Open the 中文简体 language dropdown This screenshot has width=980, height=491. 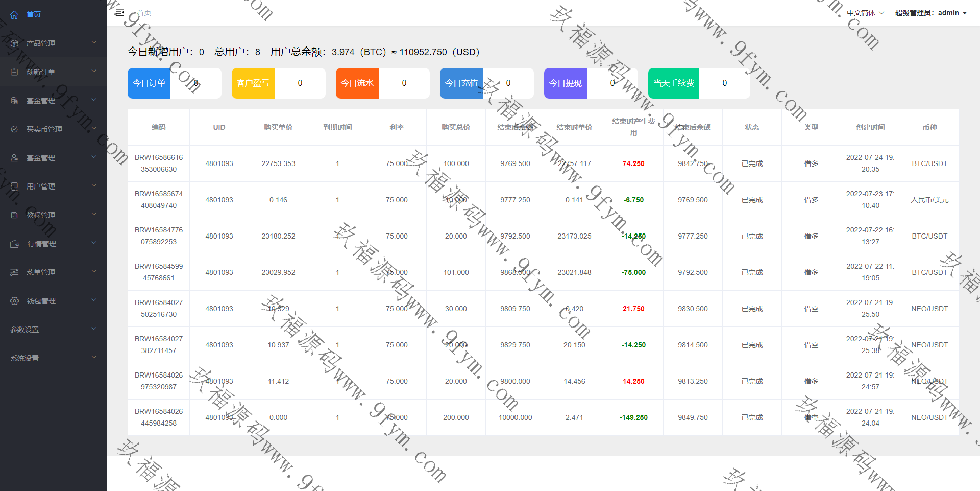[x=865, y=13]
